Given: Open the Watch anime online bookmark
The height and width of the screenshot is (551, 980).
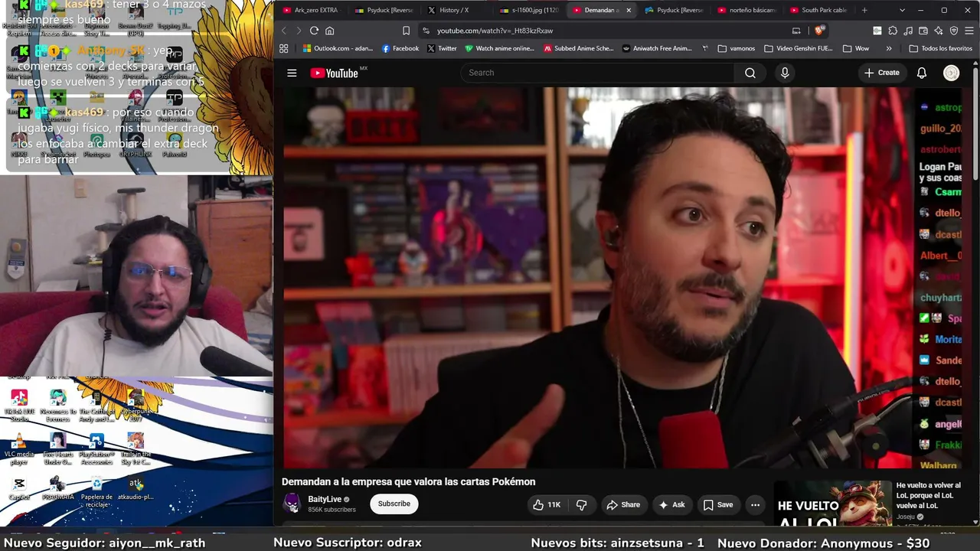Looking at the screenshot, I should 499,48.
